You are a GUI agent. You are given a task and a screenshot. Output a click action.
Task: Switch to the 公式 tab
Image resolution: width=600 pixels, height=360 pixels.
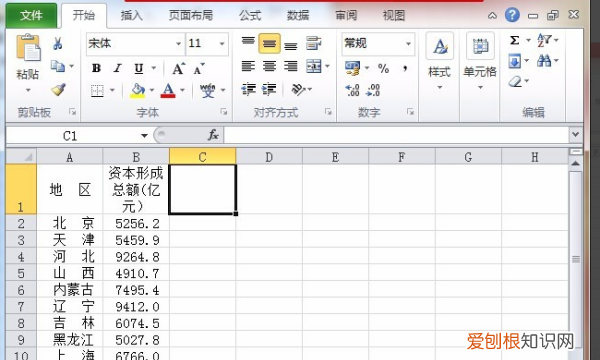click(250, 16)
